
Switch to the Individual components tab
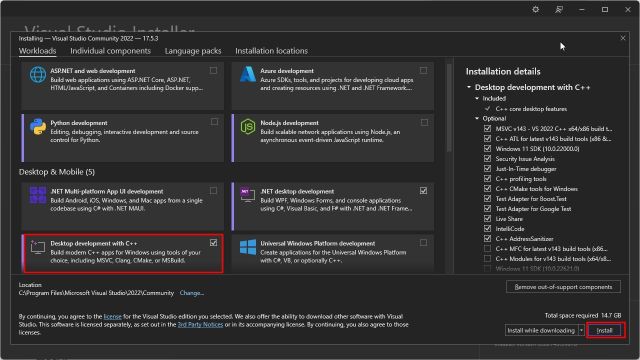click(x=110, y=51)
